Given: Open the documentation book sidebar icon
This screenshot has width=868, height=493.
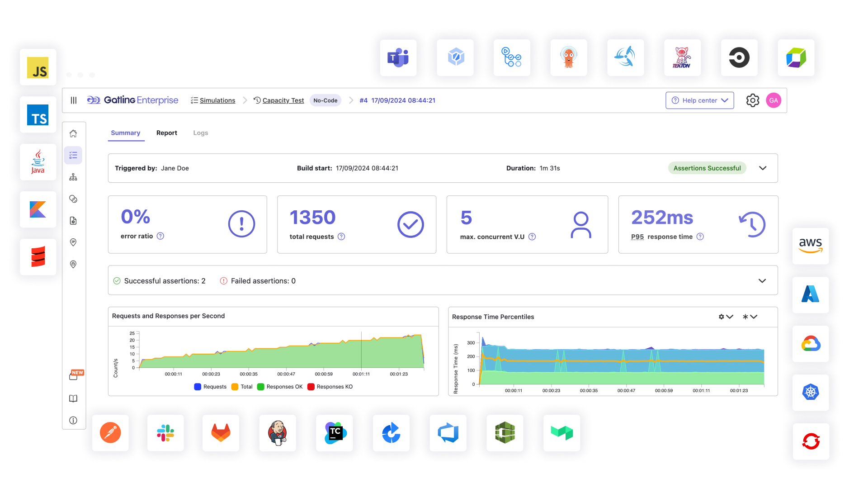Looking at the screenshot, I should pos(73,398).
